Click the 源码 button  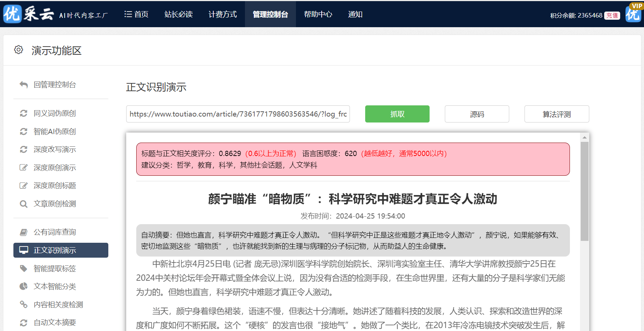point(477,114)
